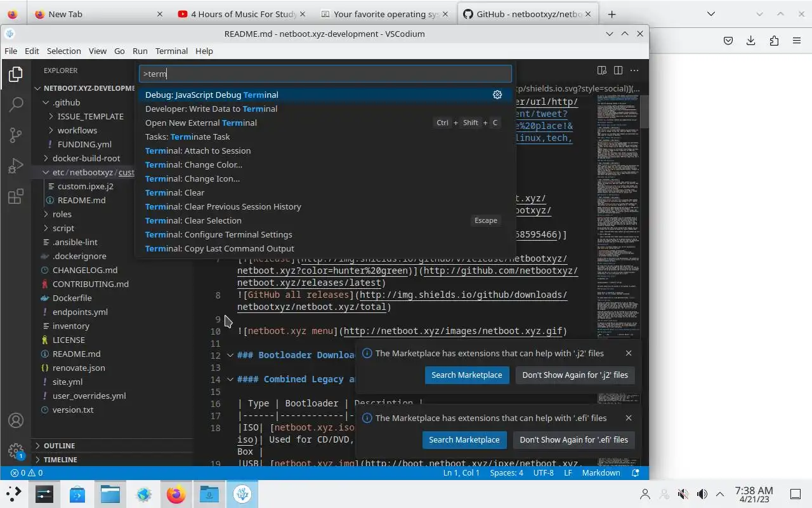Open the Selection menu
Viewport: 812px width, 508px height.
click(x=64, y=51)
